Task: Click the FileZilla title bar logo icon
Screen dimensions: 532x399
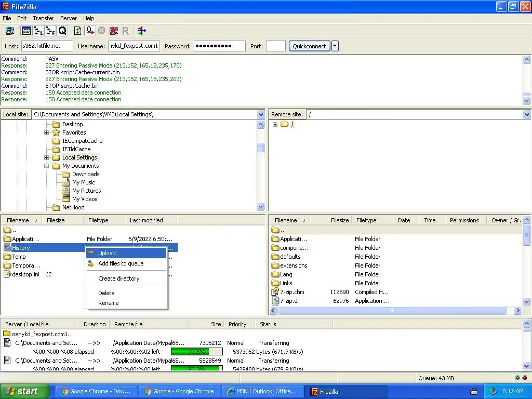Action: point(5,6)
